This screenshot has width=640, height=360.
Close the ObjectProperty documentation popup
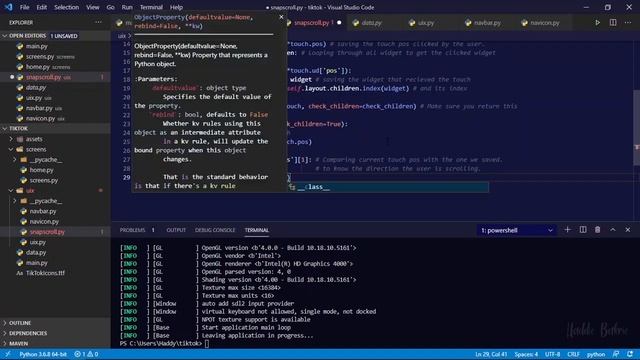281,17
